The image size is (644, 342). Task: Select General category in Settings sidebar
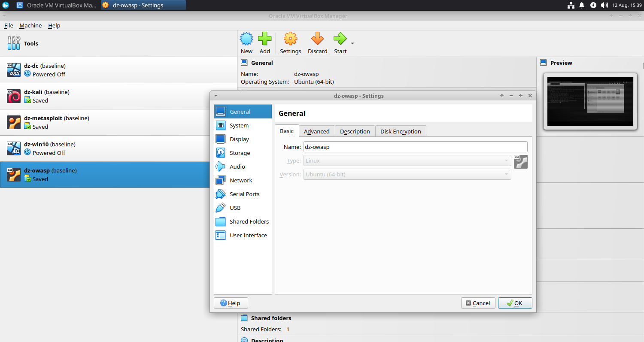243,112
